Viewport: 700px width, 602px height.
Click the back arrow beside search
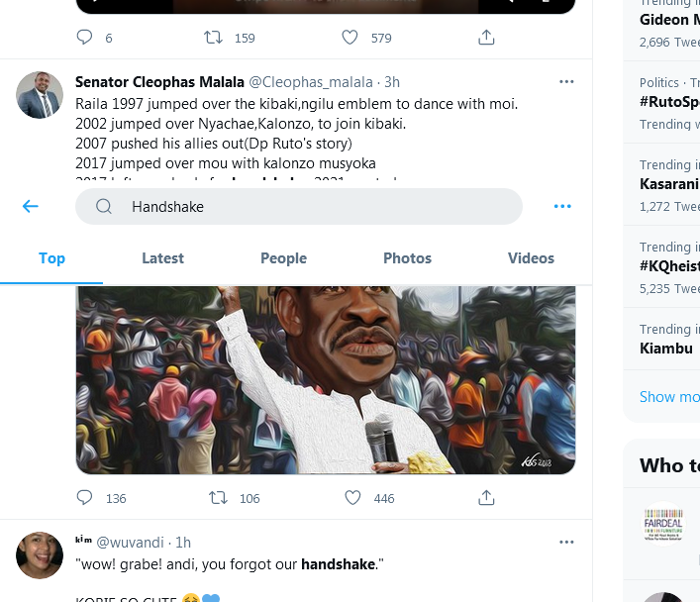tap(31, 206)
